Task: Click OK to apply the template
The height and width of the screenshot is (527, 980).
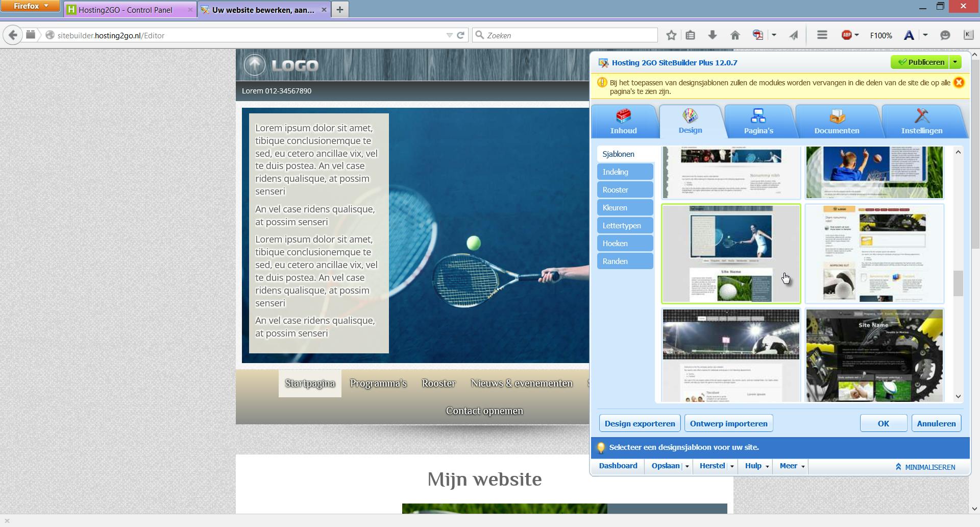Action: click(x=883, y=423)
